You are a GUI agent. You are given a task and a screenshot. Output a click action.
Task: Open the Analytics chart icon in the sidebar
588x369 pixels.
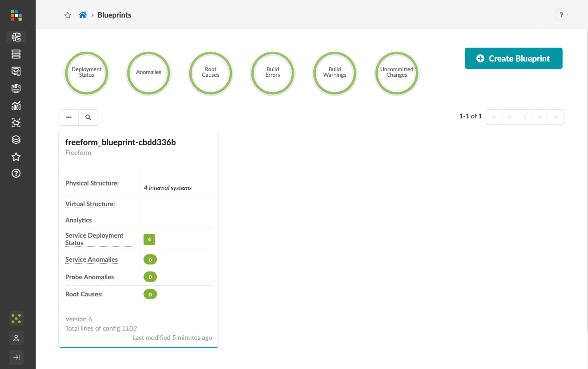16,105
